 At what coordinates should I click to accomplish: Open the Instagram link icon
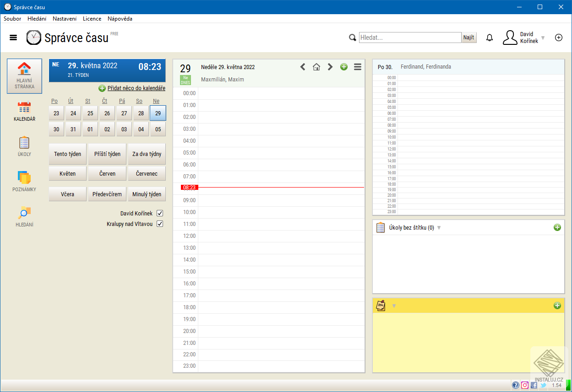[525, 385]
